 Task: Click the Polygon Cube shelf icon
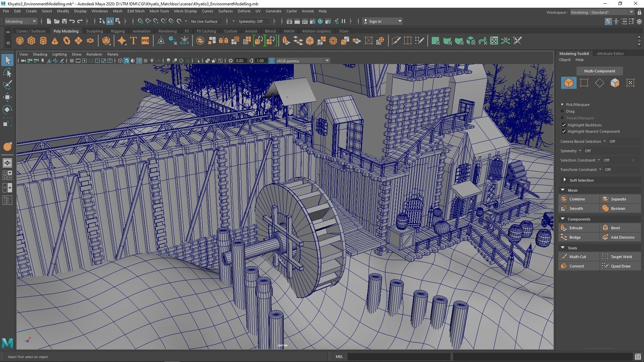point(32,41)
